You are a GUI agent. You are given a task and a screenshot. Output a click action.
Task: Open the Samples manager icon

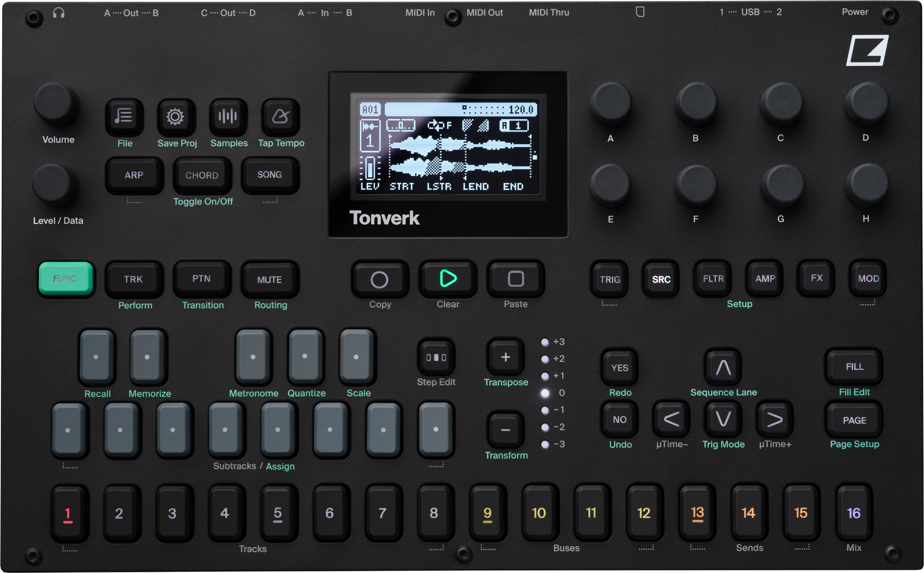(x=228, y=117)
